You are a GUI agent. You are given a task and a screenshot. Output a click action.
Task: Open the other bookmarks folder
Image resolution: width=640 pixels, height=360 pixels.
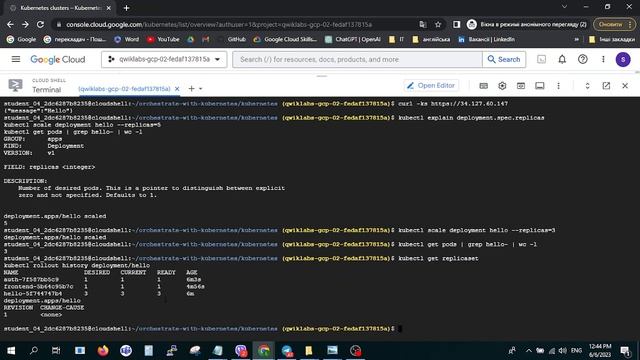click(612, 39)
